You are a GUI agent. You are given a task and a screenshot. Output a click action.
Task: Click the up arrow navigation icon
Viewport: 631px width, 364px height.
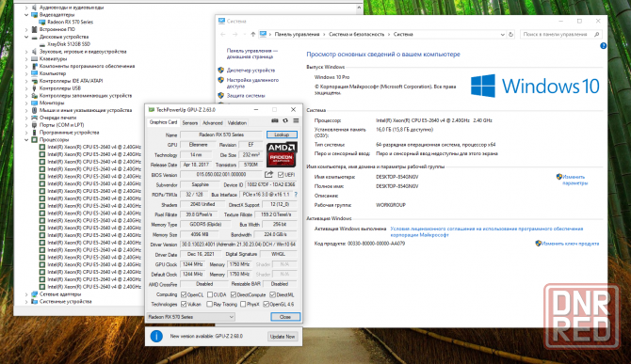[x=252, y=35]
